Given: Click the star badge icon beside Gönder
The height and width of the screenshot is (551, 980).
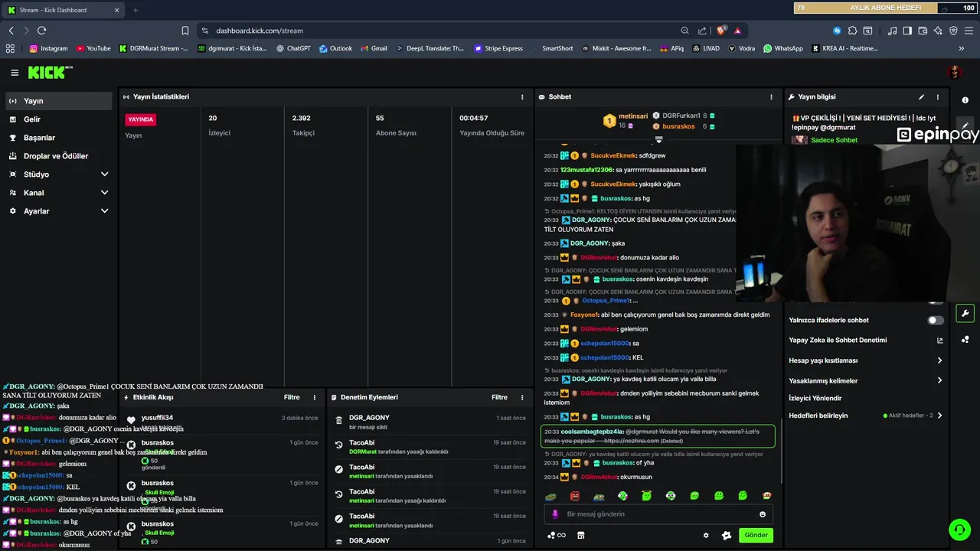Looking at the screenshot, I should coord(727,535).
